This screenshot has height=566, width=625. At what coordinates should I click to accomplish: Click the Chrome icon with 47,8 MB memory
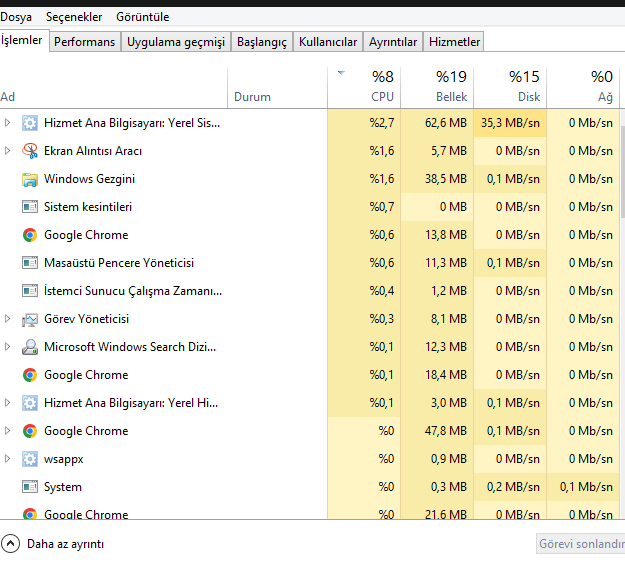click(30, 431)
